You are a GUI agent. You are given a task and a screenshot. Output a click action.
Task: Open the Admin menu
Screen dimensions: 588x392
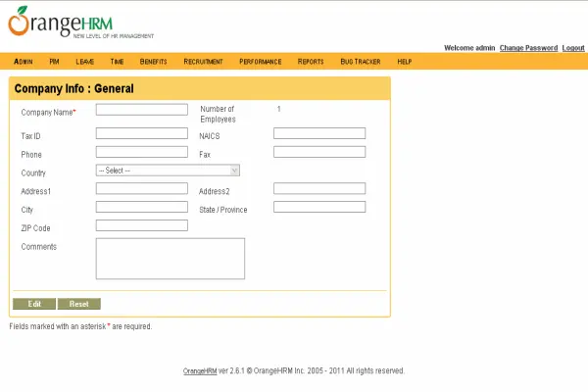(x=24, y=62)
